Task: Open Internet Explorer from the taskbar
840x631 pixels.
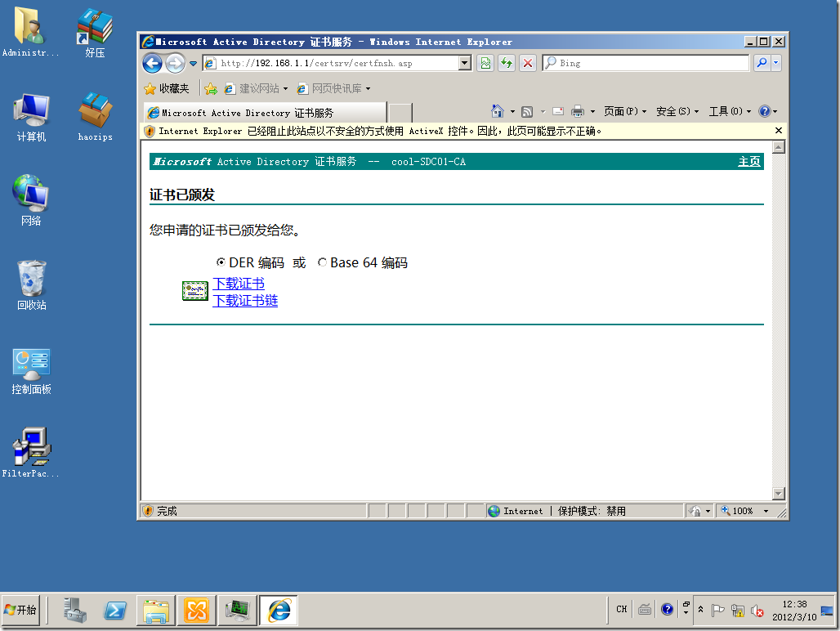Action: click(x=278, y=610)
